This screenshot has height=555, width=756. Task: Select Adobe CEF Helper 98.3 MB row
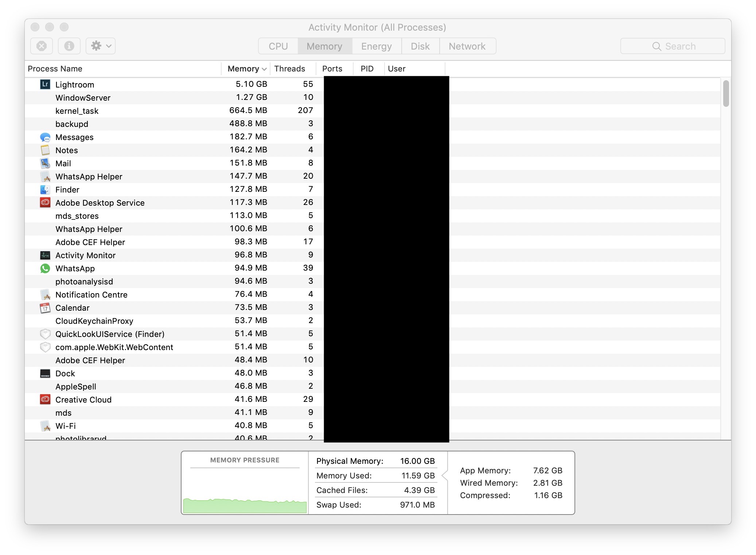(373, 242)
